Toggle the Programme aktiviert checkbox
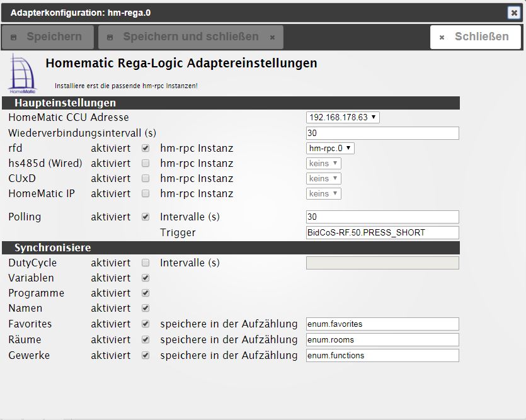The image size is (526, 420). point(146,293)
